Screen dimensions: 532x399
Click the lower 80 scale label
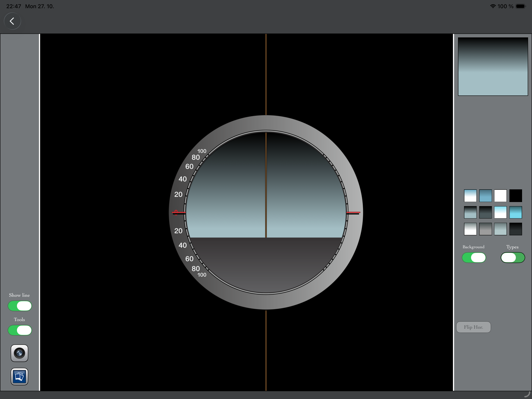point(196,269)
